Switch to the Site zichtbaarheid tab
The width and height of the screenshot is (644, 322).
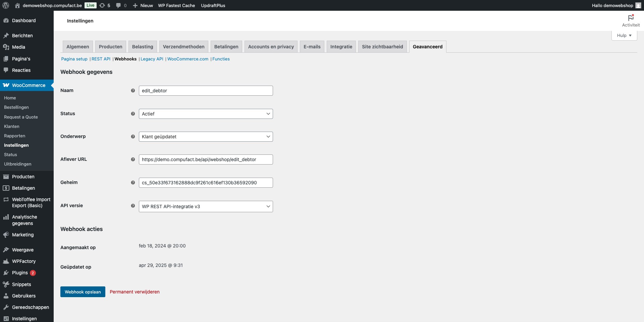pos(382,47)
